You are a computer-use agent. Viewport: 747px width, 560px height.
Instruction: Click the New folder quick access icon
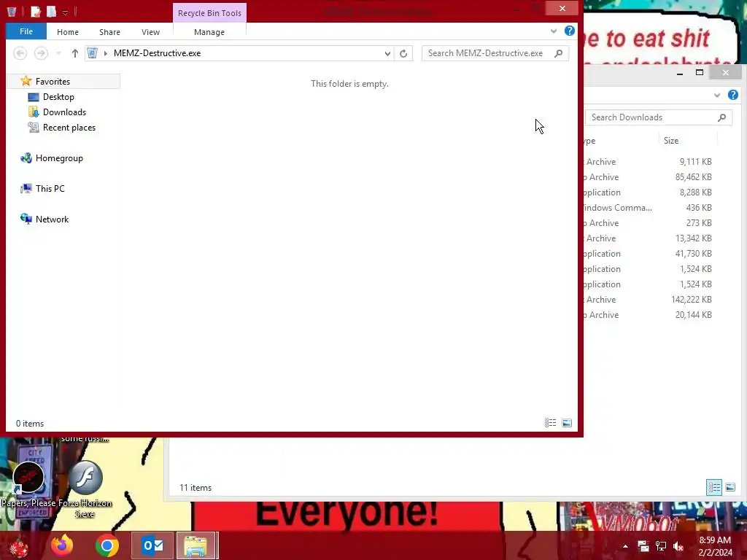[x=52, y=12]
